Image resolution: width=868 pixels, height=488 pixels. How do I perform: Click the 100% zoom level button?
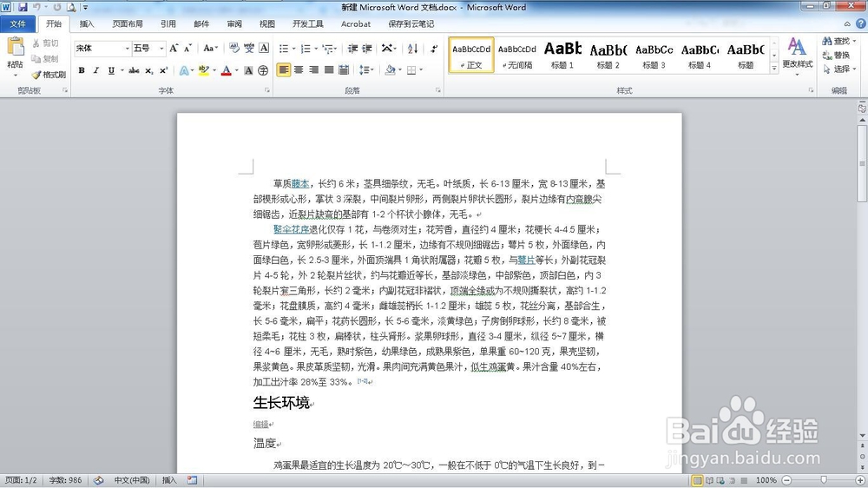point(766,480)
